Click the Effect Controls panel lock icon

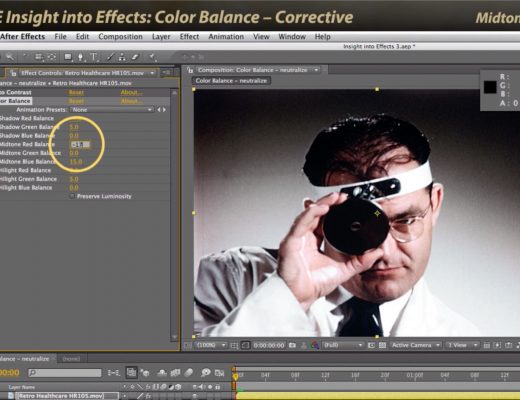point(14,73)
